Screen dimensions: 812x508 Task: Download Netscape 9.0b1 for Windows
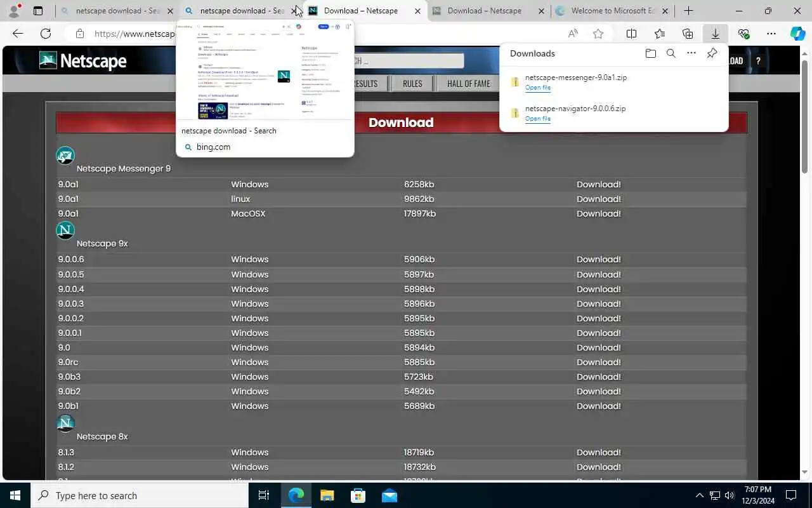598,406
